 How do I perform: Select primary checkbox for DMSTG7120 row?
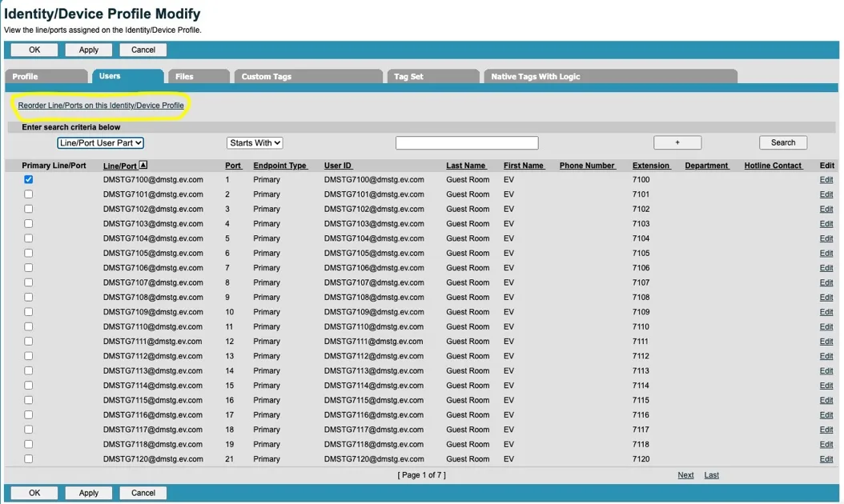29,459
